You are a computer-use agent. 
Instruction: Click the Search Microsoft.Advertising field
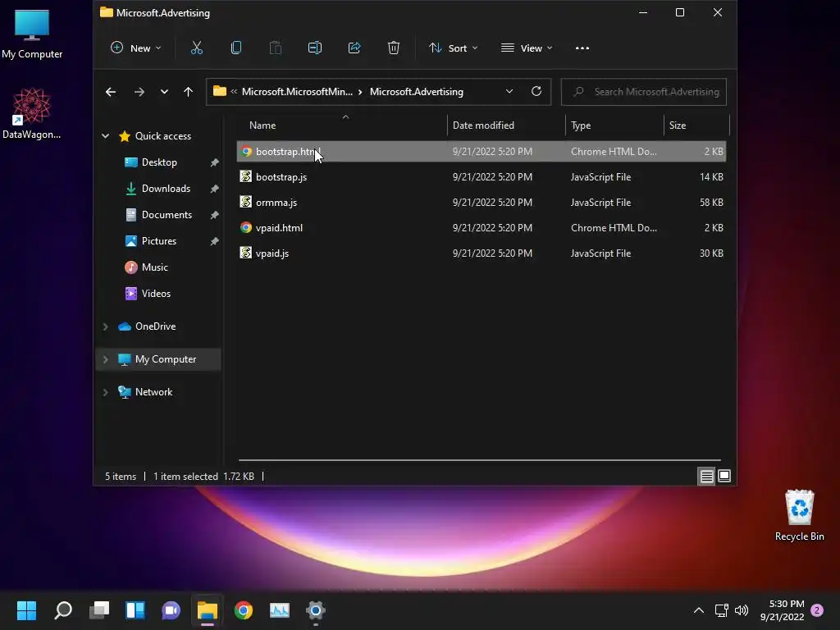[643, 92]
